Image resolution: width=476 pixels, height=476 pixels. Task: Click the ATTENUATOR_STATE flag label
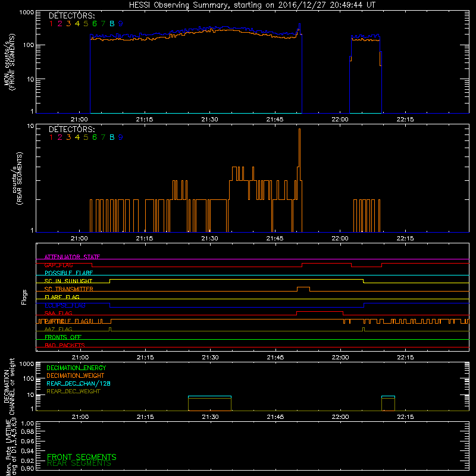click(72, 257)
